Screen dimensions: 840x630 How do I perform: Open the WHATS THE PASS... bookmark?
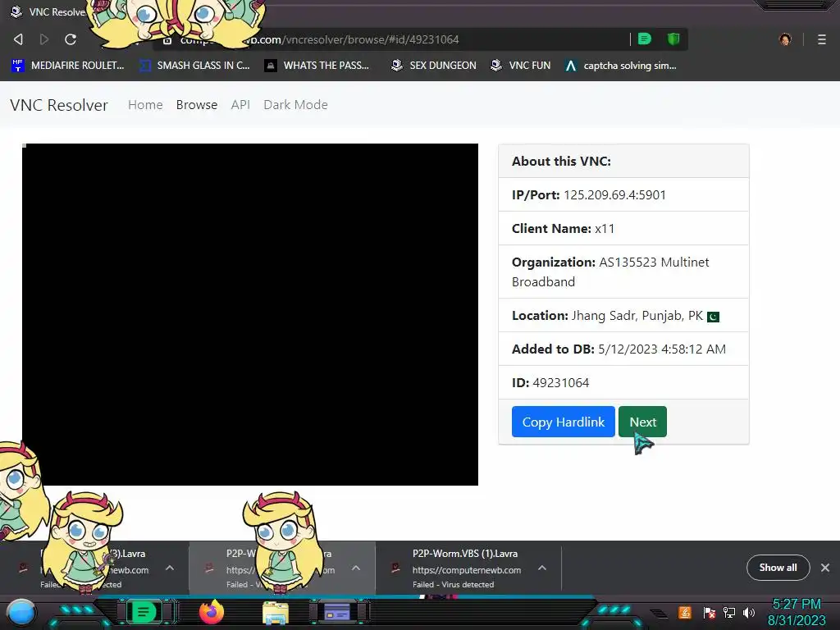317,66
